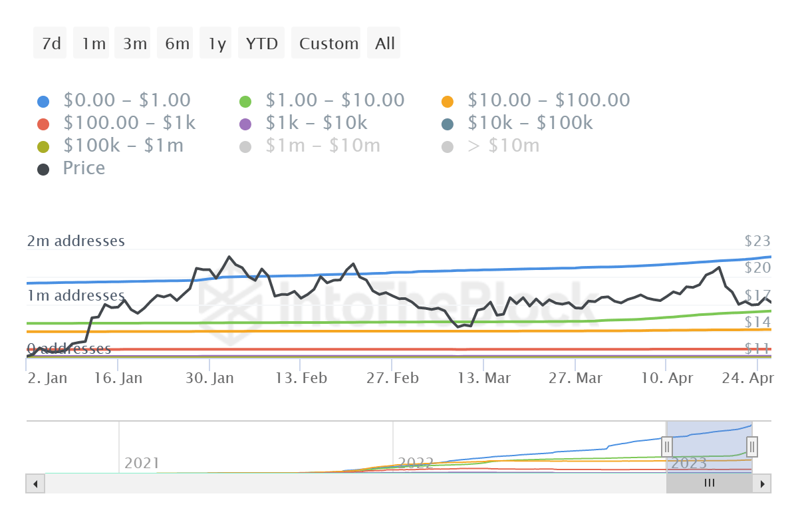Choose the 3m range option
798x532 pixels.
[134, 44]
